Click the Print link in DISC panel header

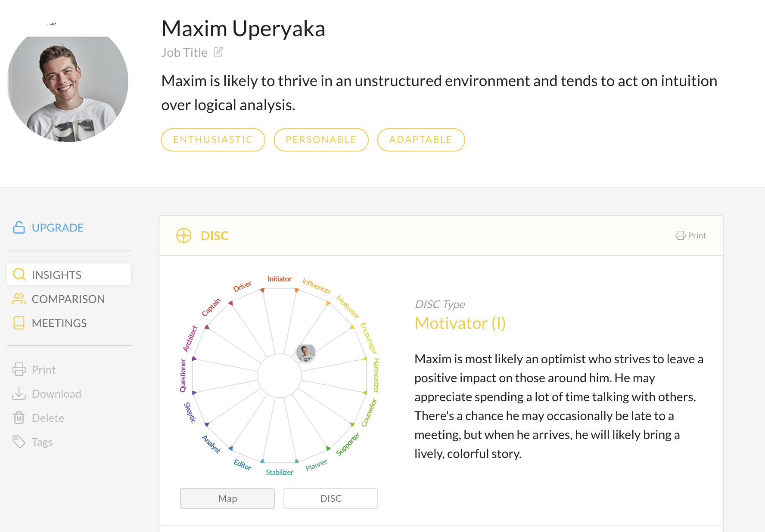(x=691, y=235)
